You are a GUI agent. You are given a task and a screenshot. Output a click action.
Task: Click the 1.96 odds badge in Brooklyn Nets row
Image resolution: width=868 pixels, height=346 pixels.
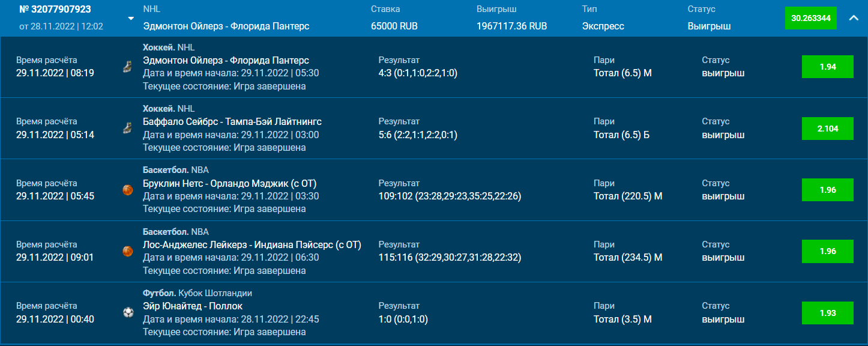(828, 190)
